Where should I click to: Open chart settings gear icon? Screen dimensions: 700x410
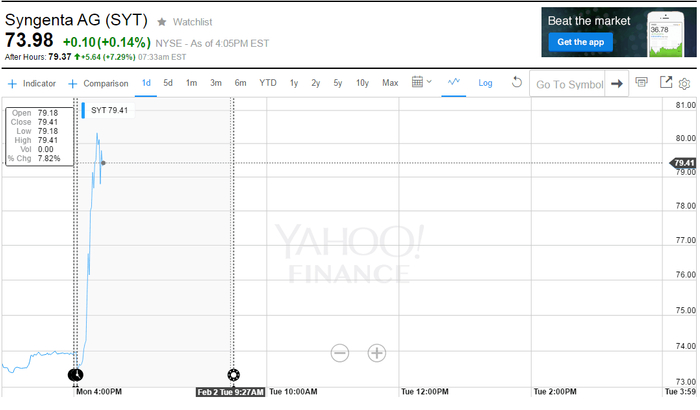coord(684,84)
